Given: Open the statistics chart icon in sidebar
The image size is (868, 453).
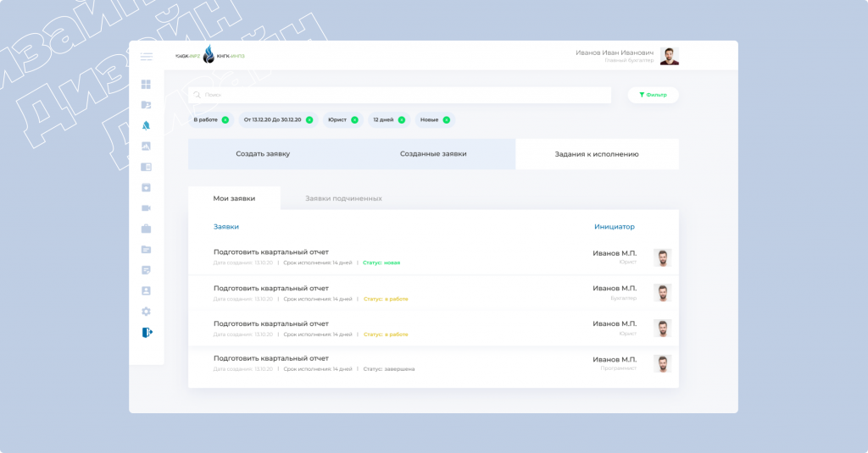Looking at the screenshot, I should tap(146, 146).
